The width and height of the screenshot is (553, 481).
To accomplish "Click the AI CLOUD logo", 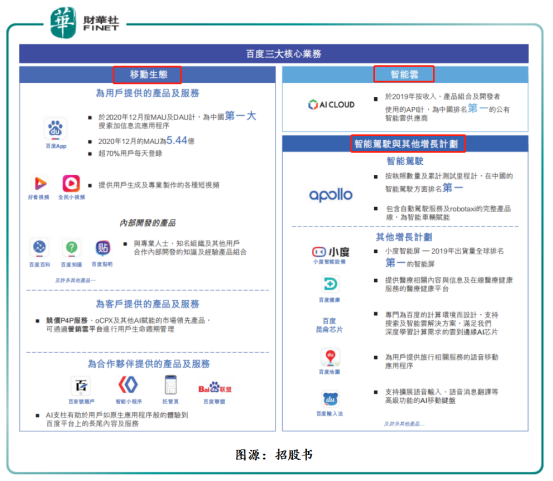I will 331,105.
